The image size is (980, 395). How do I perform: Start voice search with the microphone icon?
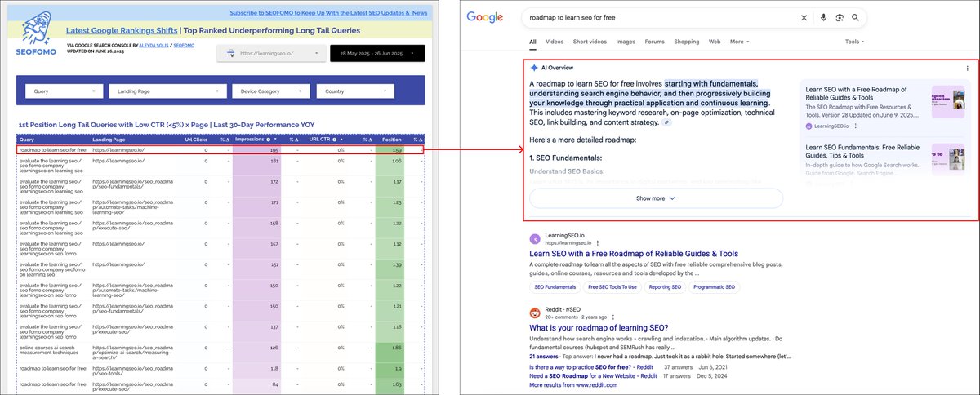click(823, 17)
